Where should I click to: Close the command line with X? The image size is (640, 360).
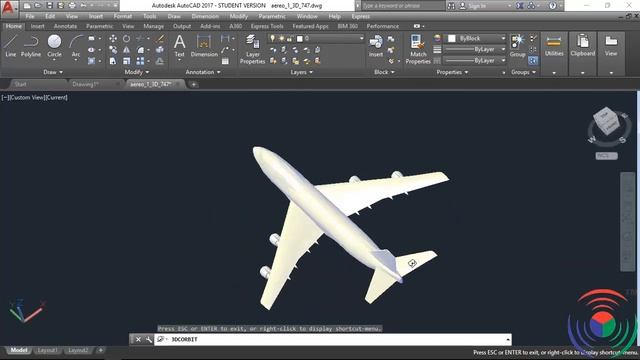138,340
